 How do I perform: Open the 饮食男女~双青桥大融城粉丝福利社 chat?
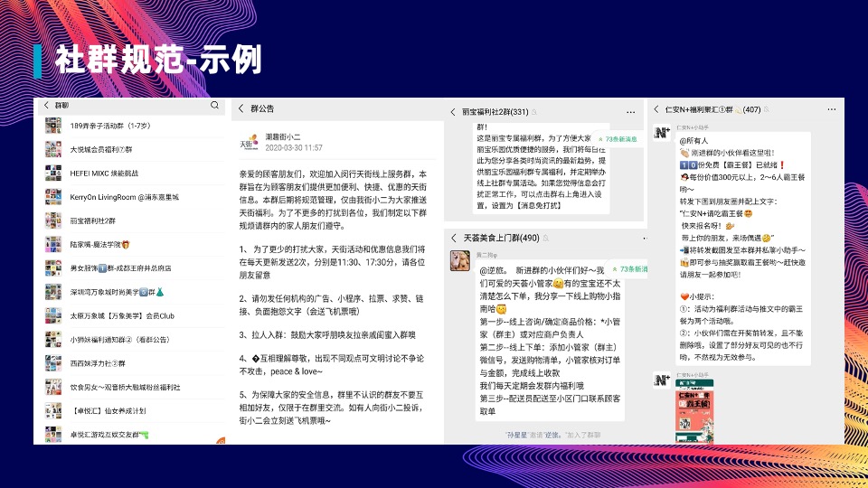(x=133, y=388)
